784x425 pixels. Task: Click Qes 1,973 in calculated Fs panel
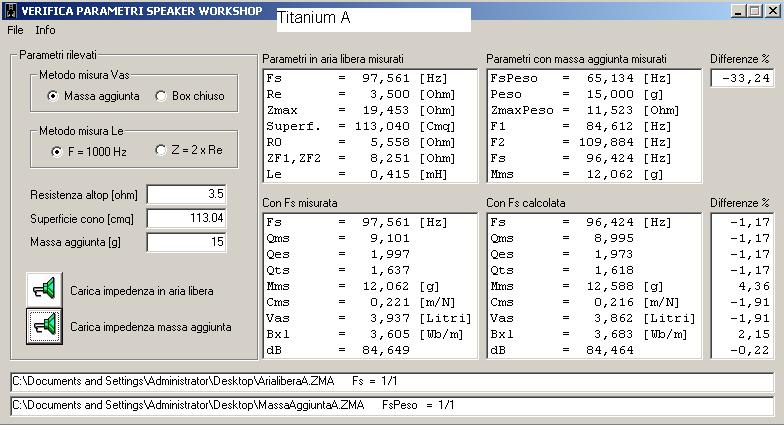(x=562, y=254)
